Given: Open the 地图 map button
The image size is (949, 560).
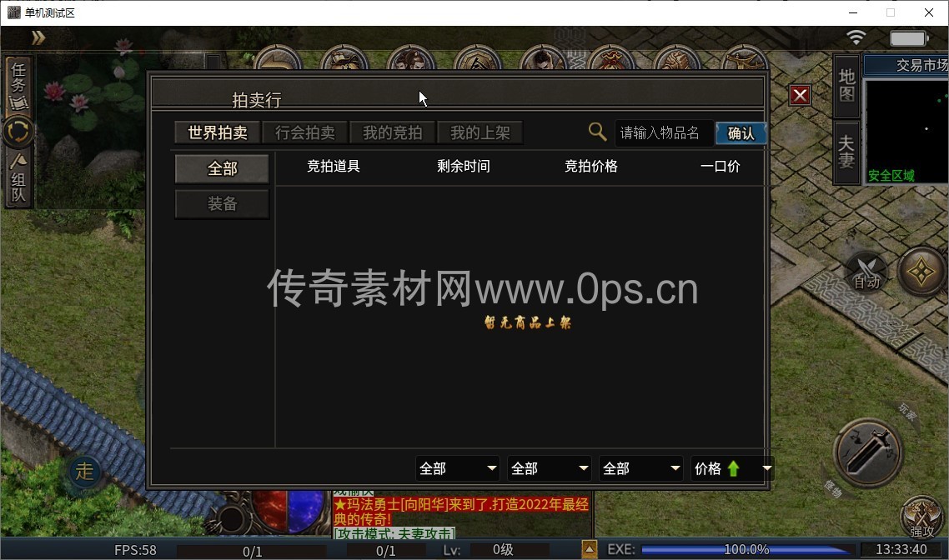Looking at the screenshot, I should (x=846, y=86).
